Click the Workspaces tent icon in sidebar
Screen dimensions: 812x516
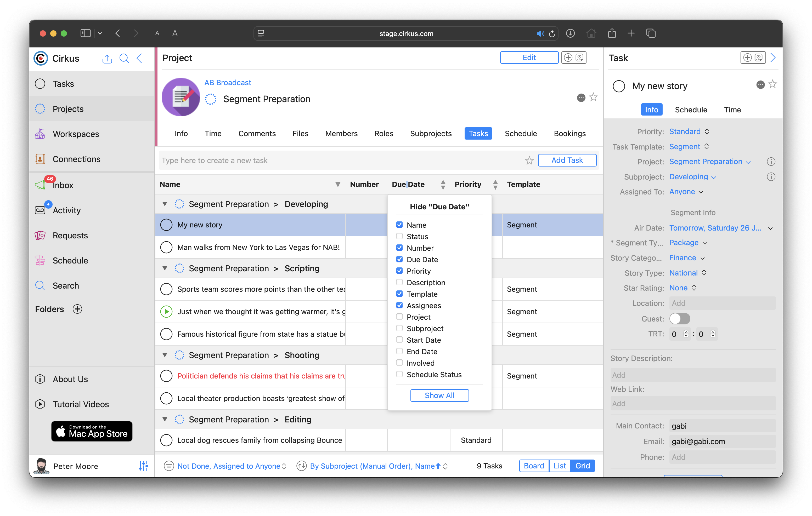pos(40,134)
